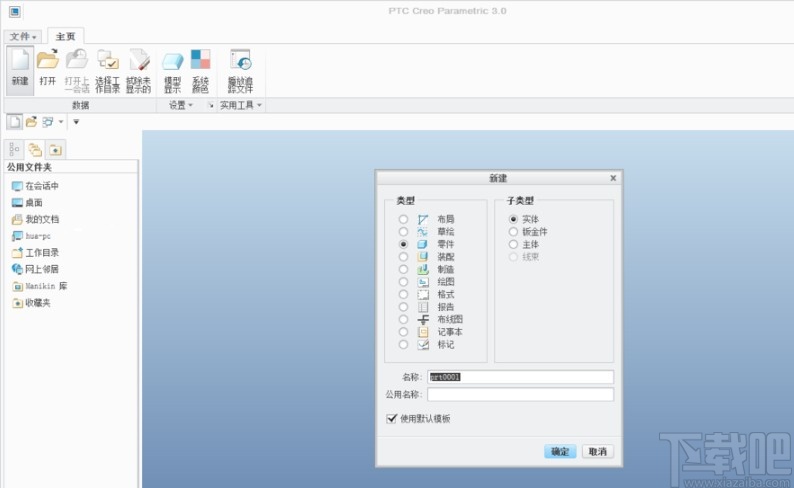Click the 装配 assembly type icon

(423, 257)
